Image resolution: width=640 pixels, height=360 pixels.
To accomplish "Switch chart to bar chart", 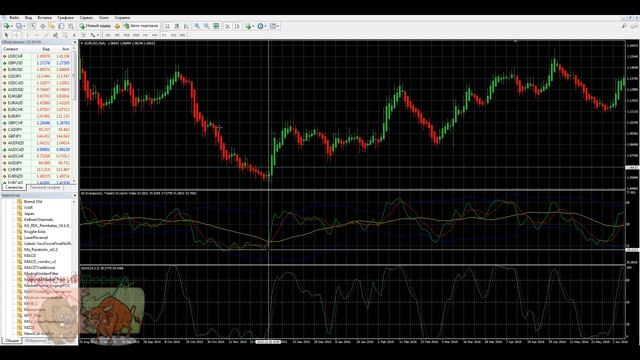I will pyautogui.click(x=167, y=26).
